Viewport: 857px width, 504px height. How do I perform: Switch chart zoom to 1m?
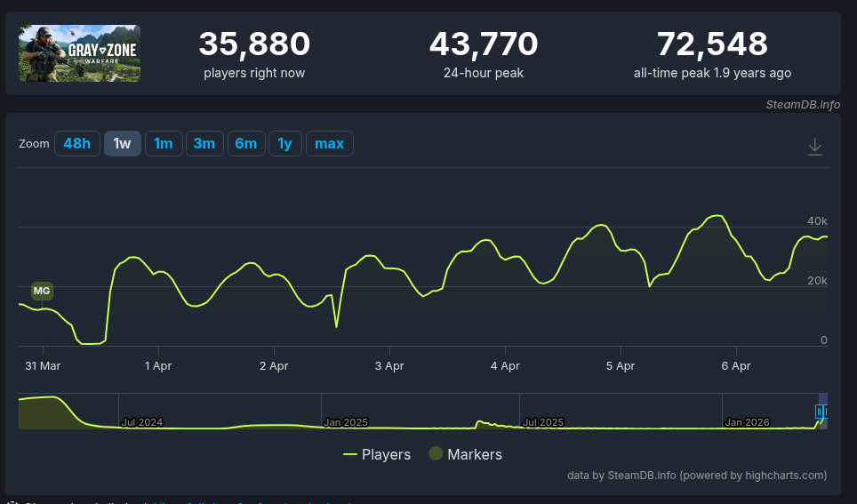pos(164,144)
